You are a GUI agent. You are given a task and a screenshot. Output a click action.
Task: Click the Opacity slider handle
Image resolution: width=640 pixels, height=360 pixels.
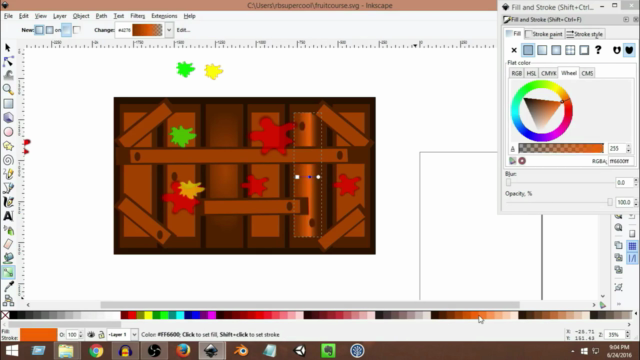point(610,202)
